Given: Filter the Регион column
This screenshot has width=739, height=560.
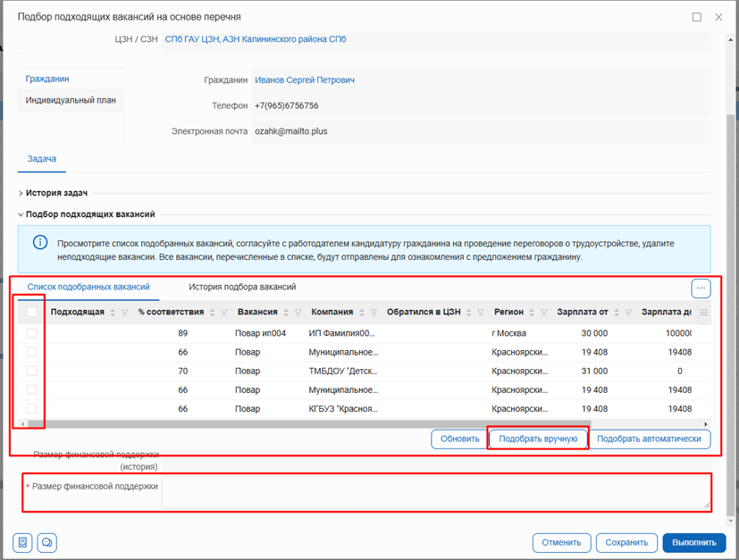Looking at the screenshot, I should coord(544,313).
